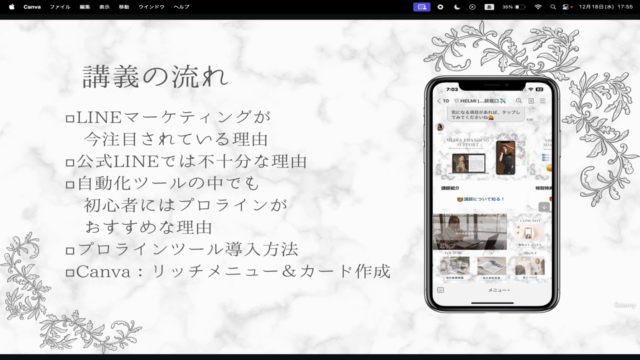640x360 pixels.
Task: Click the purple screen sharing status icon
Action: pos(422,7)
